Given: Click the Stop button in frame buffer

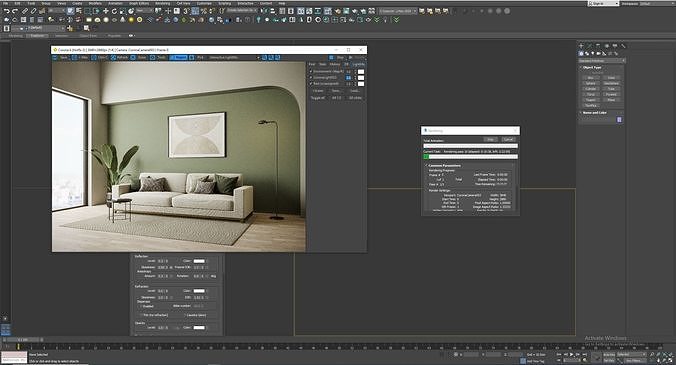Looking at the screenshot, I should tap(338, 57).
